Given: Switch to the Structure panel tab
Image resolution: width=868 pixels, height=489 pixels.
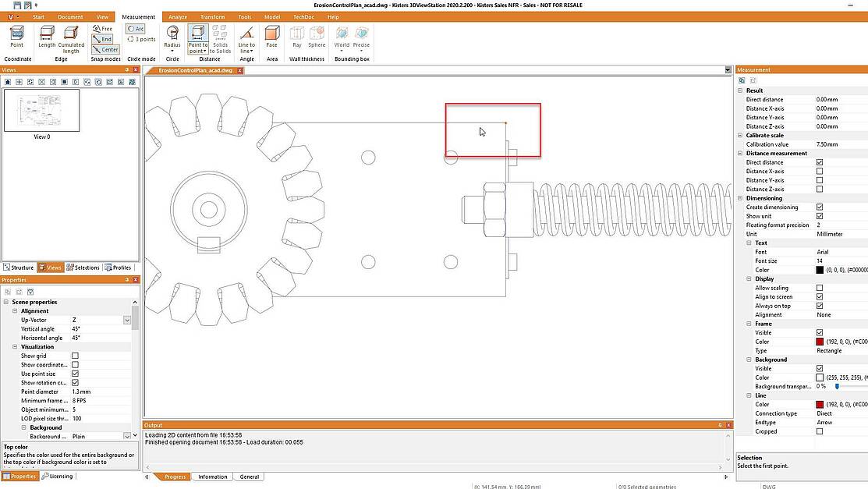Looking at the screenshot, I should [x=18, y=268].
